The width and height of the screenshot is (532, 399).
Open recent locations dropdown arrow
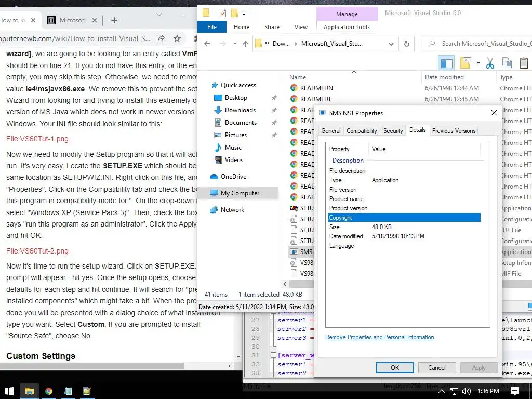(x=235, y=44)
